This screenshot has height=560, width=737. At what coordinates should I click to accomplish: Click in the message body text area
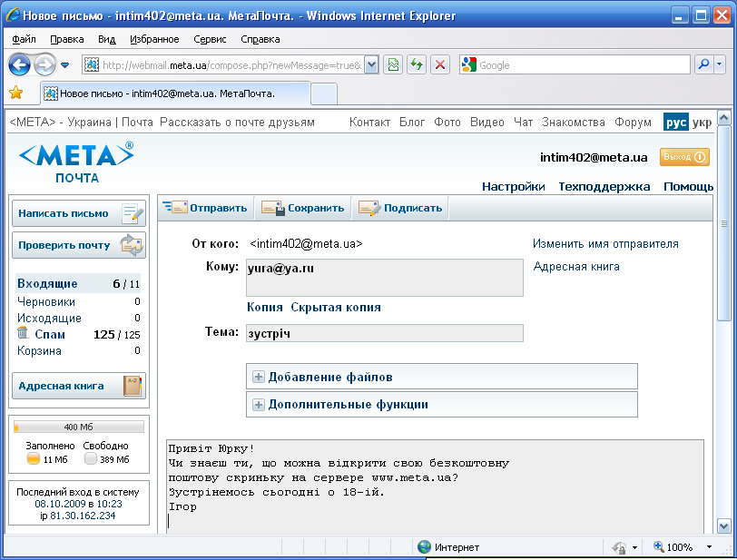click(x=435, y=486)
